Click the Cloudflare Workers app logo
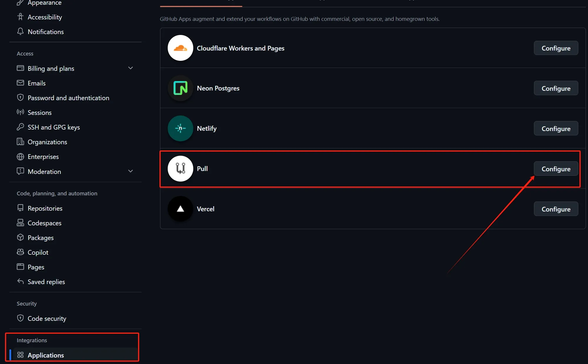Image resolution: width=588 pixels, height=364 pixels. point(180,48)
